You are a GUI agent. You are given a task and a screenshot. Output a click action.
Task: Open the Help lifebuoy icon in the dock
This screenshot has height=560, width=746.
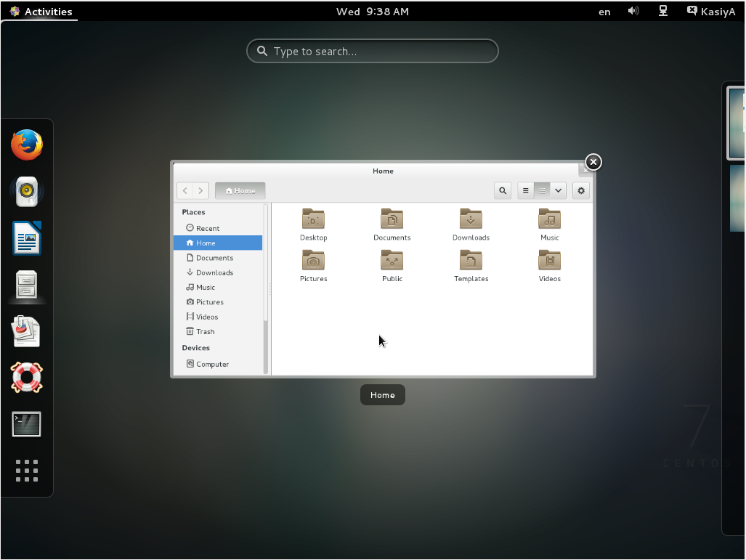coord(27,378)
